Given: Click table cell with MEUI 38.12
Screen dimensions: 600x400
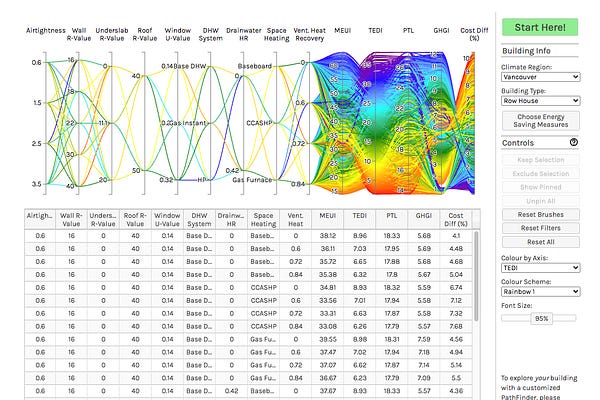Looking at the screenshot, I should pos(328,236).
